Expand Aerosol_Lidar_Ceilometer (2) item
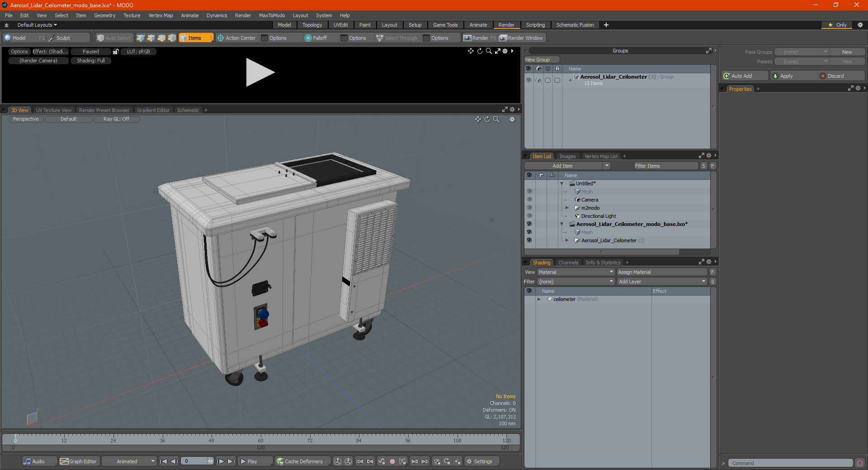Viewport: 868px width, 470px height. pos(567,240)
